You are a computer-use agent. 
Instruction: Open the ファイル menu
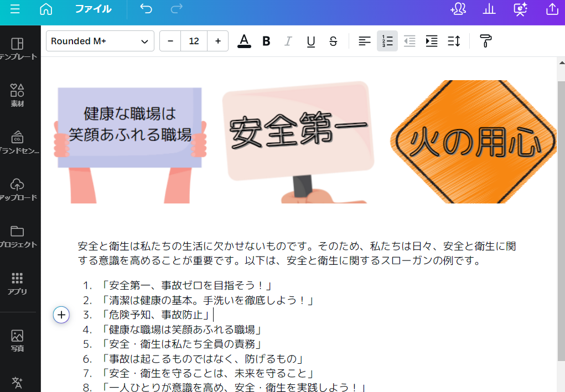pos(94,9)
